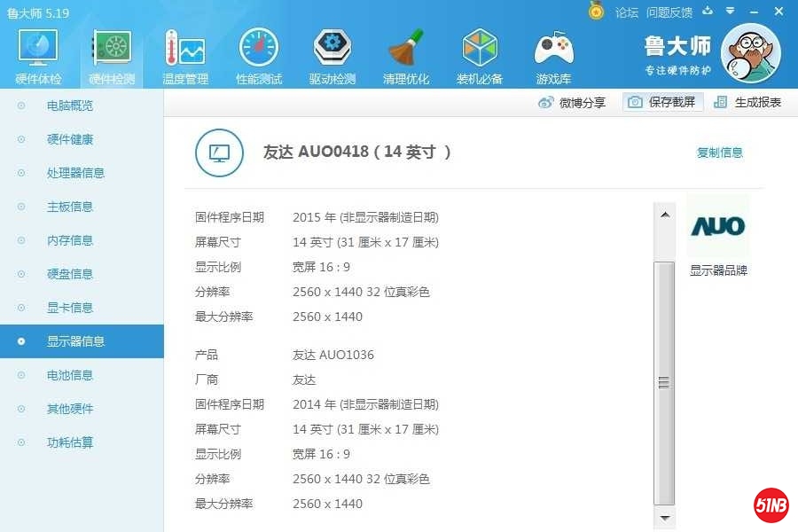Click the vertical scrollbar thumb
The image size is (798, 532).
pos(664,383)
